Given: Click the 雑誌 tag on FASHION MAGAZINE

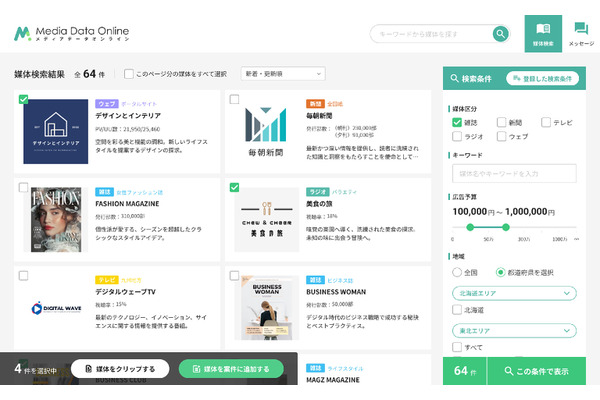Looking at the screenshot, I should click(104, 192).
